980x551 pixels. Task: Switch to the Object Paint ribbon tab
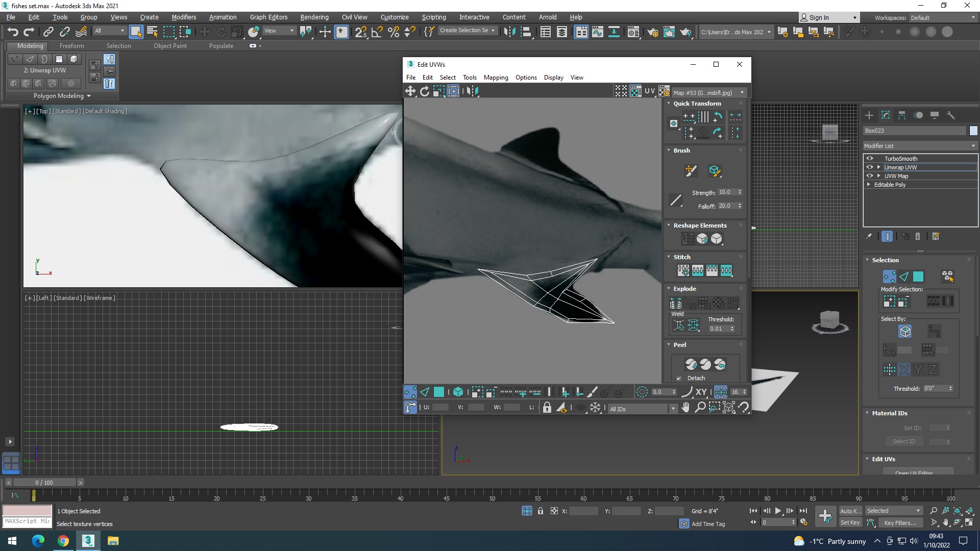click(170, 46)
